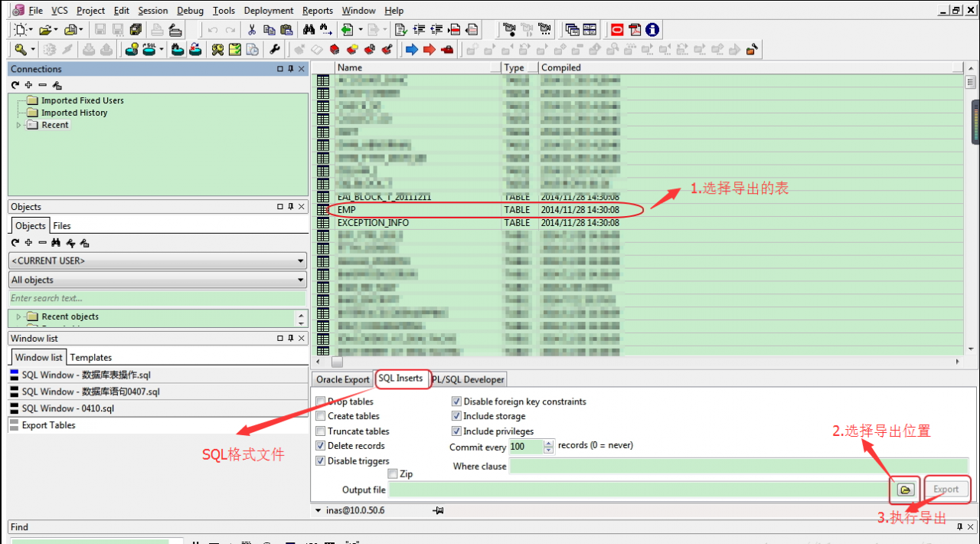Viewport: 980px width, 544px height.
Task: Open the PDF manual icon
Action: click(635, 30)
